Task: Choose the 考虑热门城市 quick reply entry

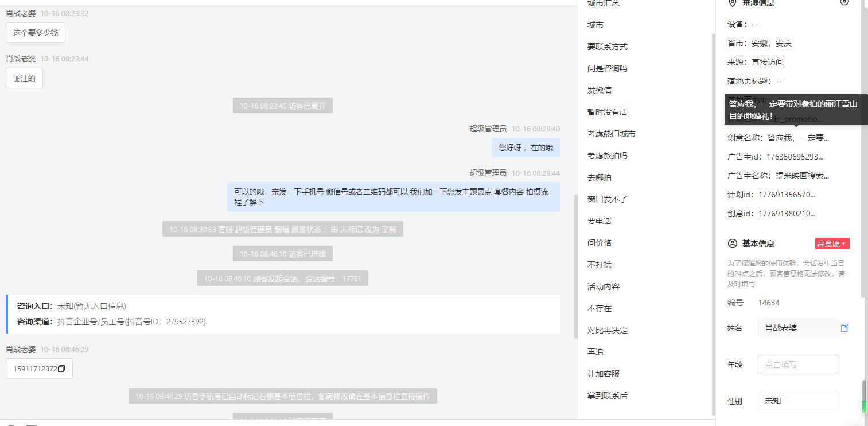Action: (x=612, y=134)
